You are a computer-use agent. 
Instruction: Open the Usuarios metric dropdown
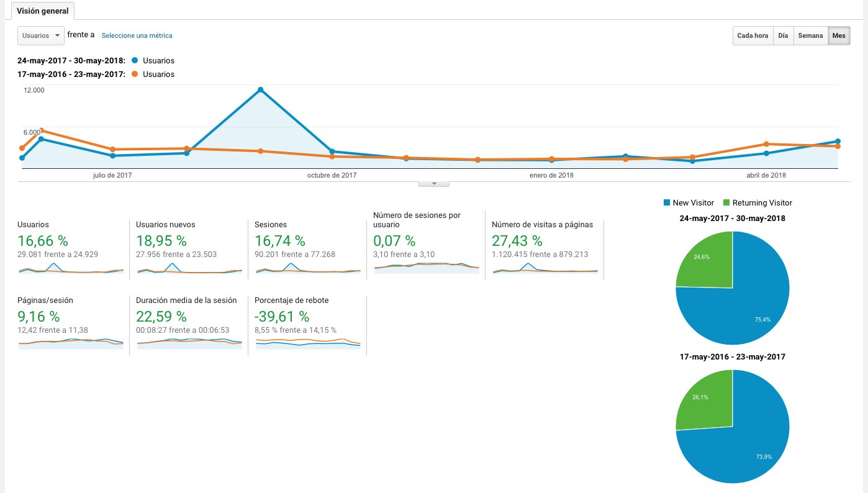point(41,35)
